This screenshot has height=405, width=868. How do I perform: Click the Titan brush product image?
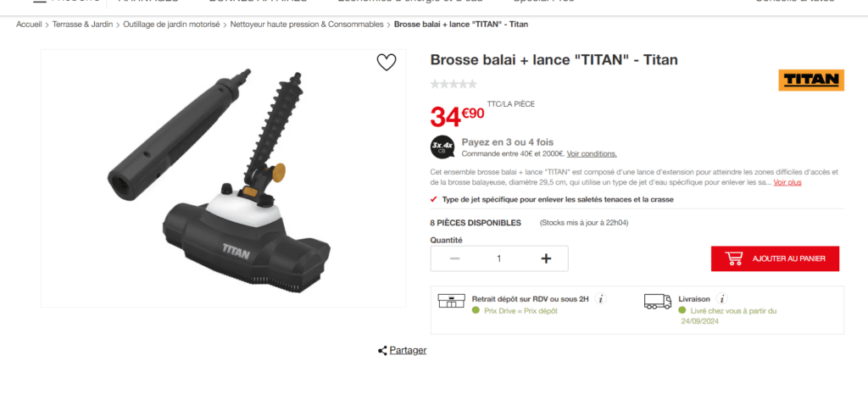tap(223, 178)
